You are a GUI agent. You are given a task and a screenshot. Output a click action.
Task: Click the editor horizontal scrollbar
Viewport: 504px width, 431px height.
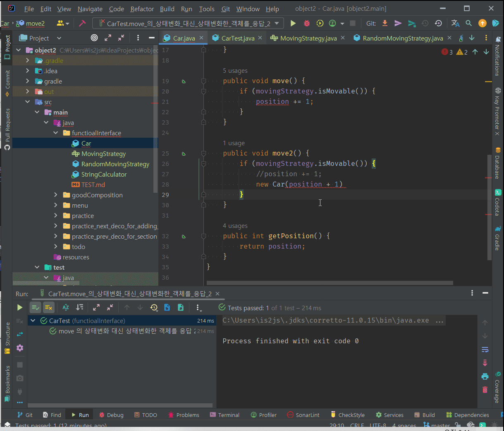[330, 283]
